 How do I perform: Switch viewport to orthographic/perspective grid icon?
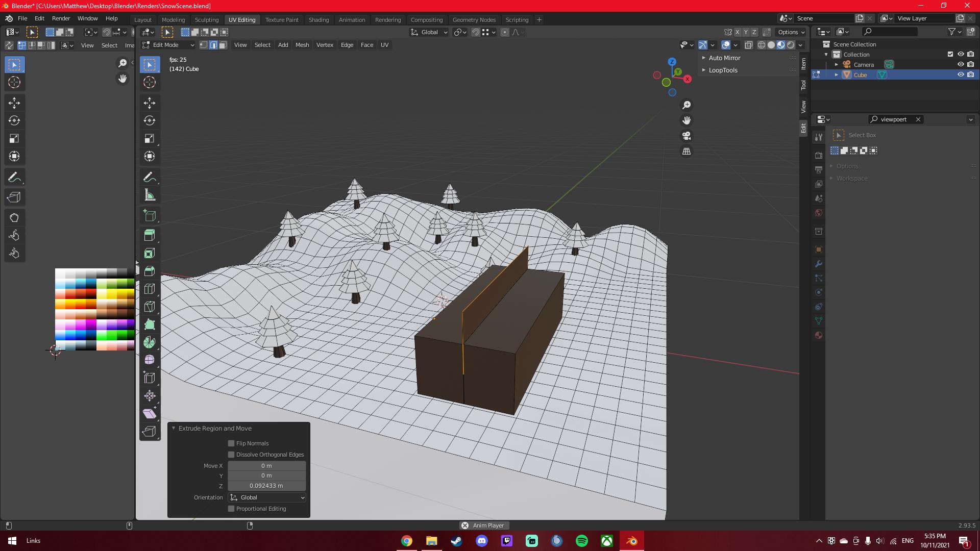tap(687, 151)
